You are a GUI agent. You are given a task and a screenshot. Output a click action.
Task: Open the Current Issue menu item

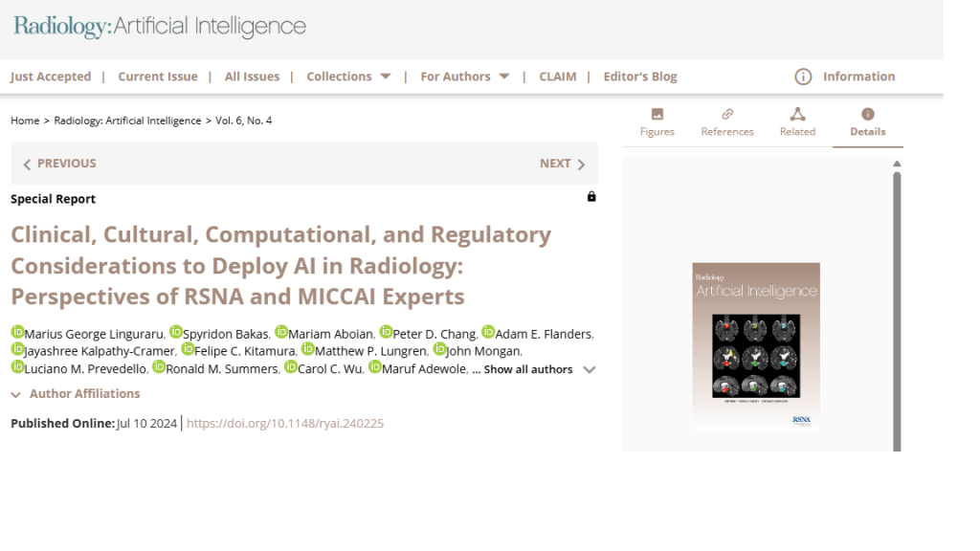(158, 77)
